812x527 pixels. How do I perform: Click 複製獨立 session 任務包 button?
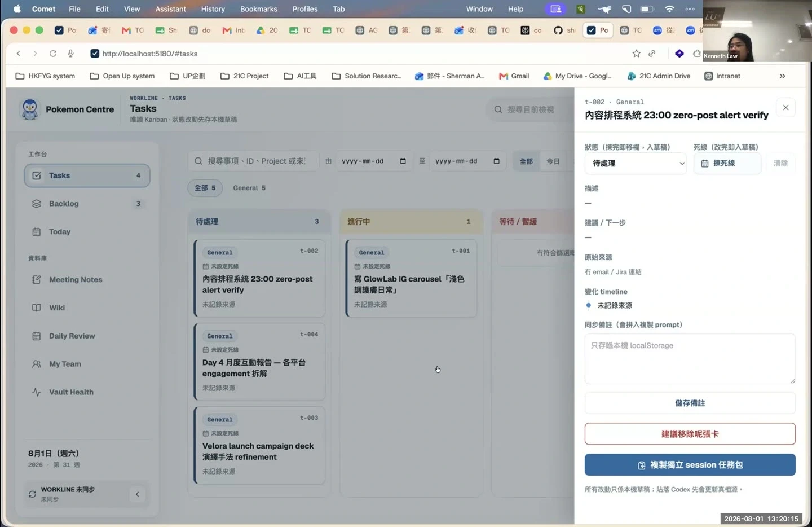click(x=690, y=465)
